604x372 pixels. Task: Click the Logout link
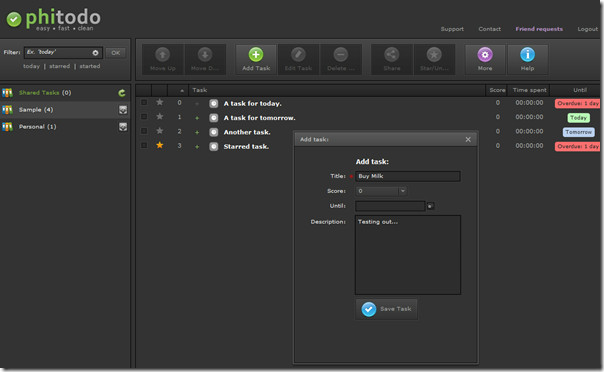click(x=587, y=29)
